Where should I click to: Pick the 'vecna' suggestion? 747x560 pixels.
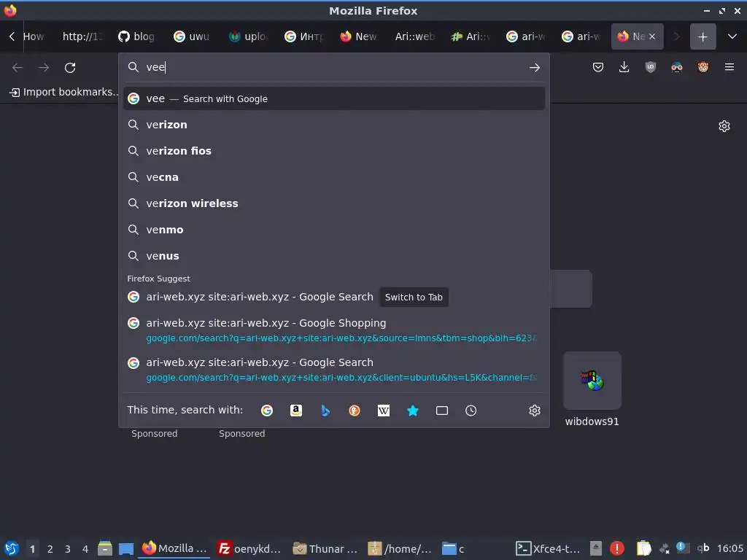(334, 177)
